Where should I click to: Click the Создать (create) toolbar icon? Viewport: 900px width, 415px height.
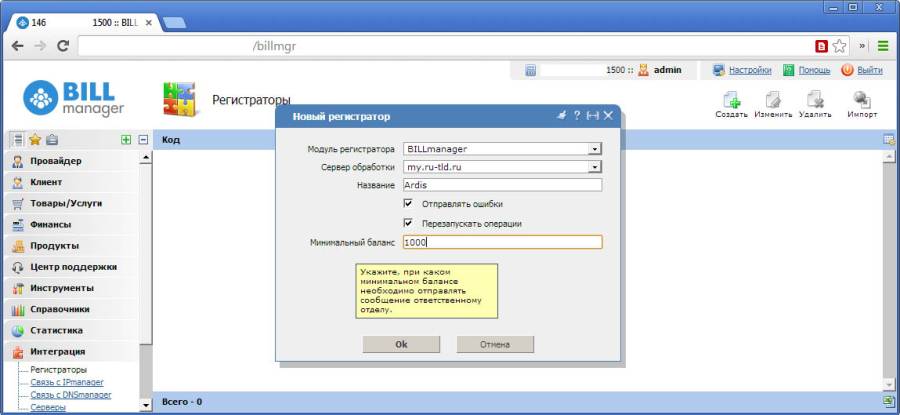731,100
